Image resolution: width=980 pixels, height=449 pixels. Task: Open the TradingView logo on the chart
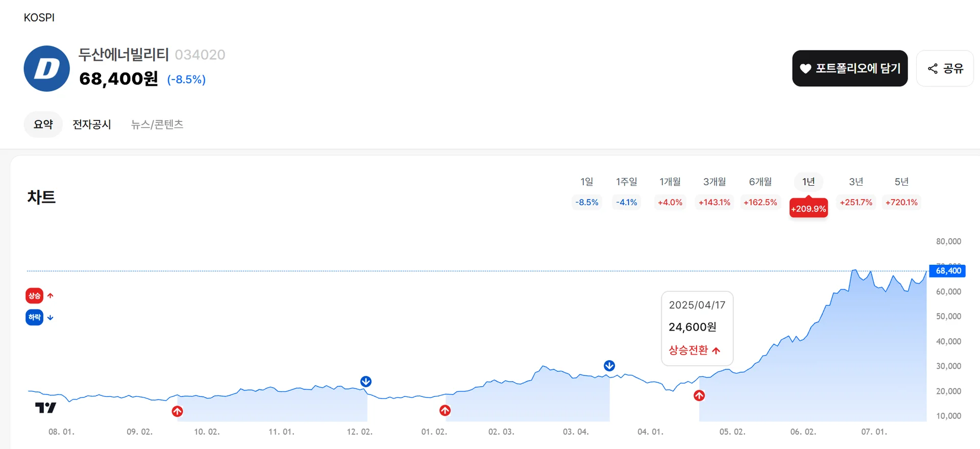click(x=45, y=408)
